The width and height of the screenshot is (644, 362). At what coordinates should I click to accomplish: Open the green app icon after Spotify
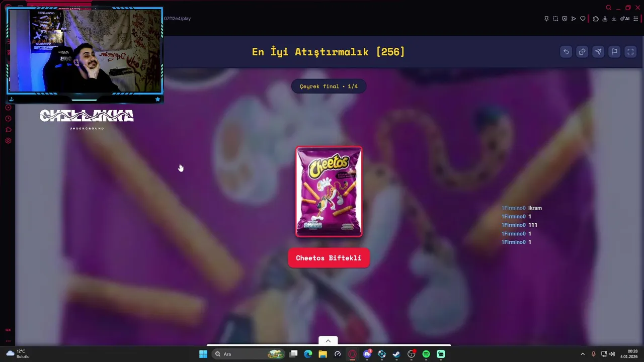click(441, 354)
